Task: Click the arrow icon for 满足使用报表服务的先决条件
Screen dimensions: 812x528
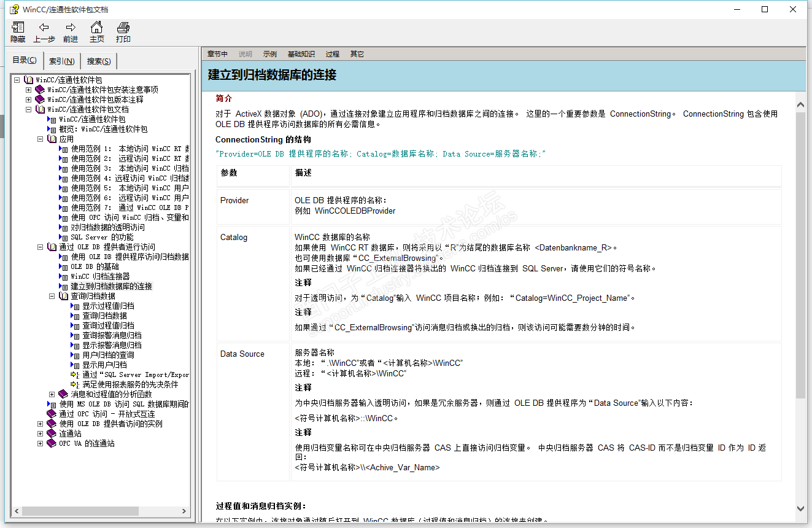Action: point(75,384)
